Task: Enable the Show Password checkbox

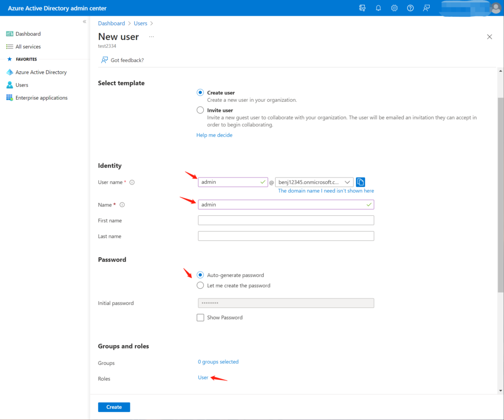Action: [x=200, y=318]
